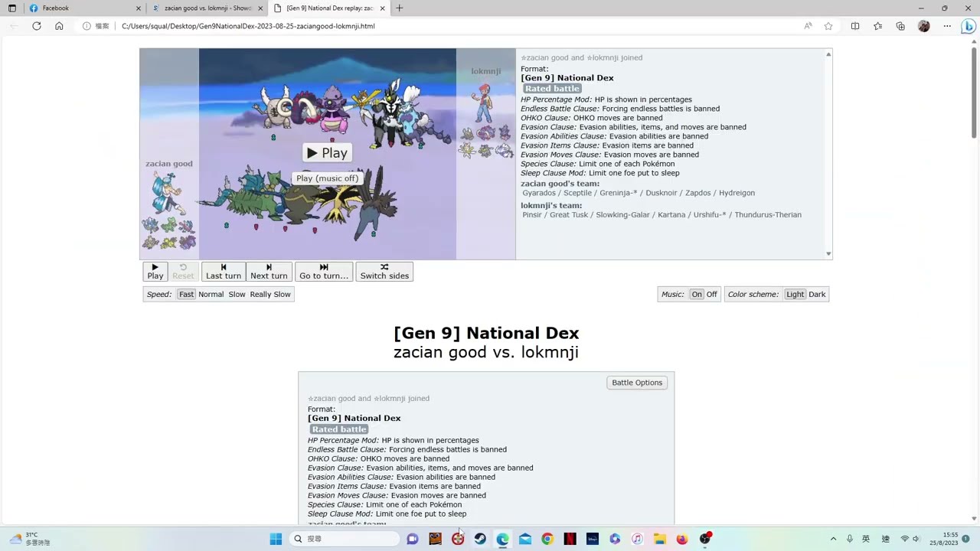Open Steam from the taskbar

tap(480, 539)
